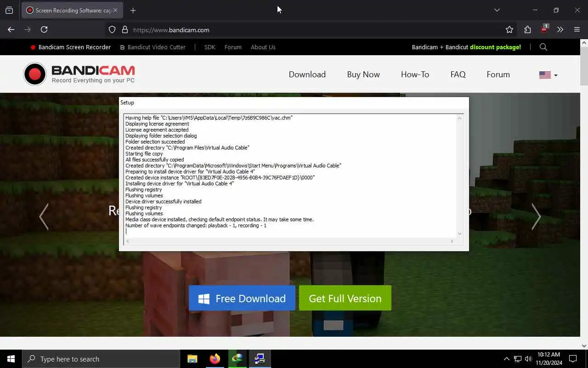This screenshot has width=588, height=368.
Task: Open Forum in main navigation
Action: [498, 75]
